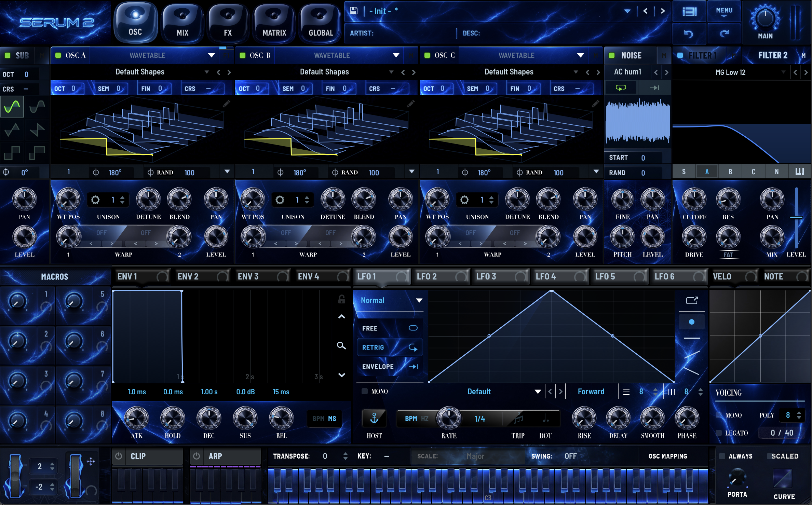Click the LFO FREE mode button

[390, 328]
